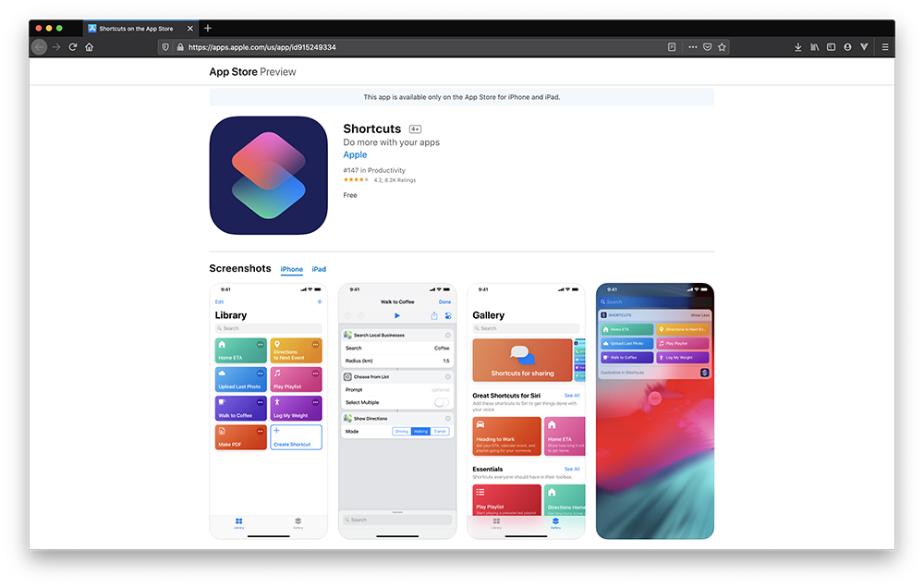This screenshot has width=924, height=588.
Task: Click the Create Shortcut tile in Library
Action: pyautogui.click(x=296, y=437)
